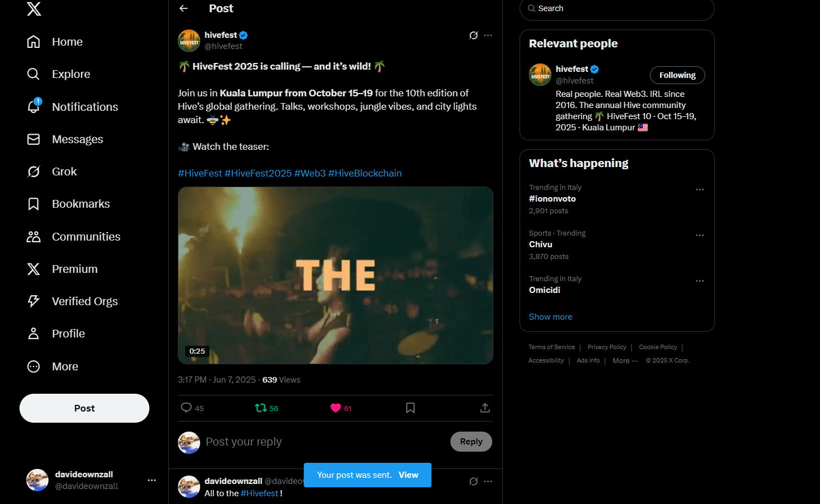Image resolution: width=820 pixels, height=504 pixels.
Task: Toggle bookmark for this post
Action: pos(410,408)
